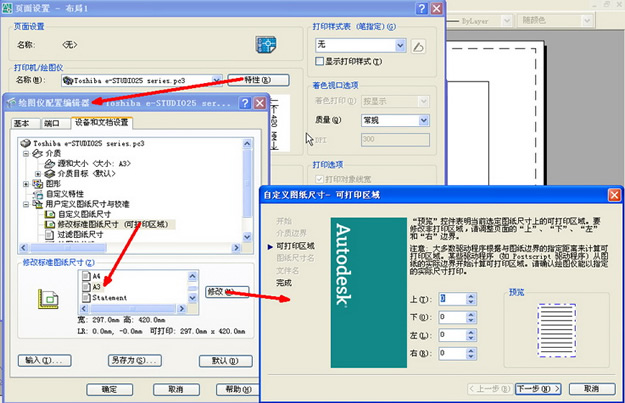This screenshot has width=625, height=403.
Task: Click the help question mark in plotter editor
Action: pyautogui.click(x=243, y=103)
